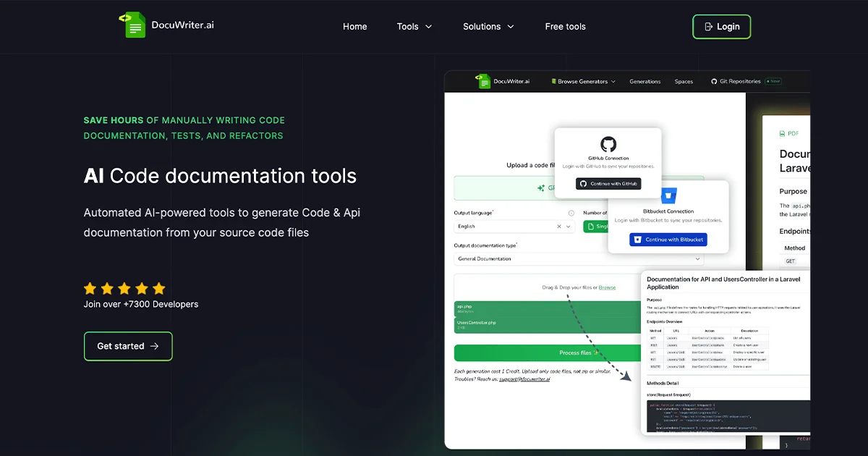The image size is (868, 456).
Task: Click the sparkle icon on the upload button
Action: [x=541, y=187]
